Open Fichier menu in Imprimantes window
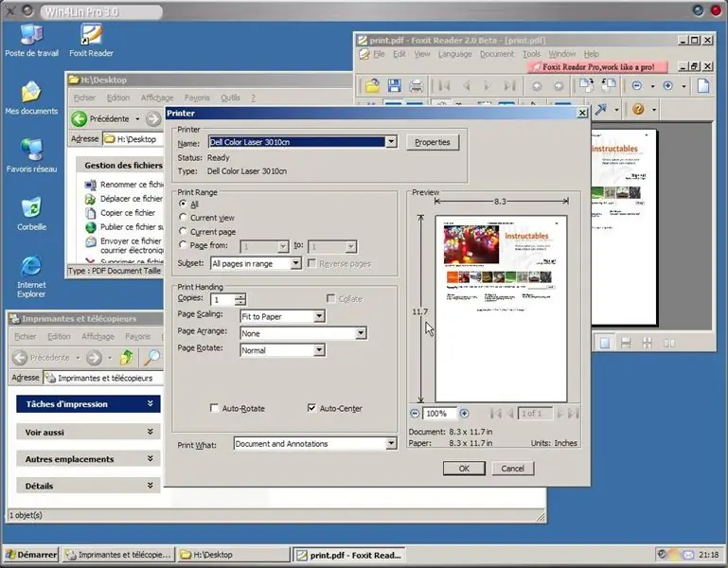 [x=25, y=336]
